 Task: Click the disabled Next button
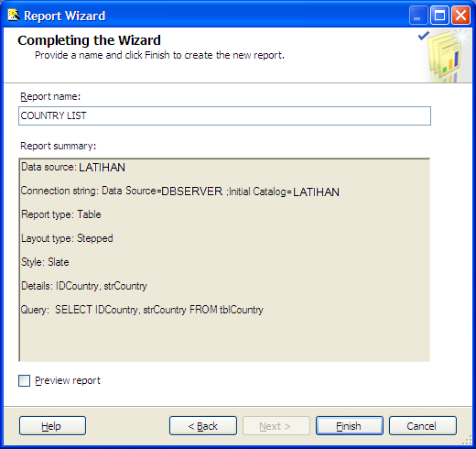point(276,426)
